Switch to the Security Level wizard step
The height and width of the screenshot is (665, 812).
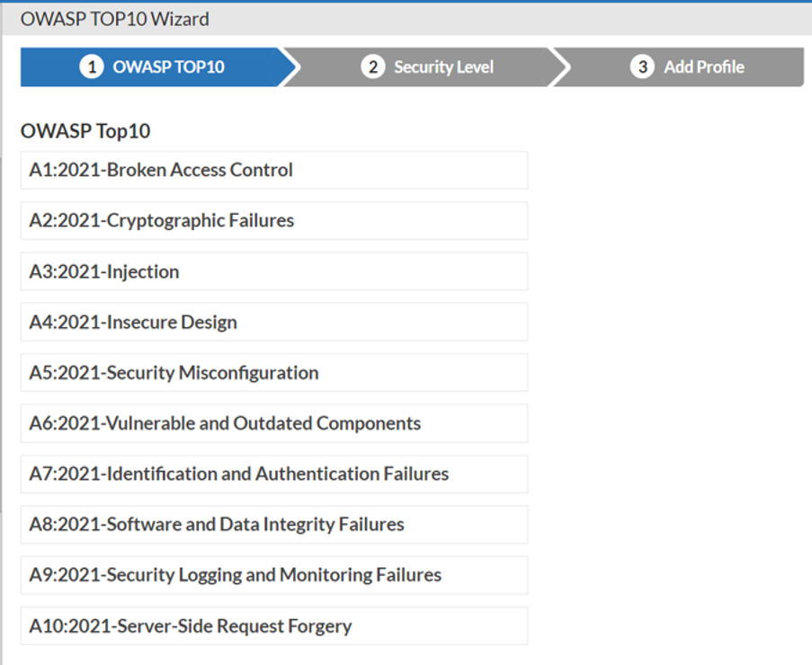click(443, 66)
